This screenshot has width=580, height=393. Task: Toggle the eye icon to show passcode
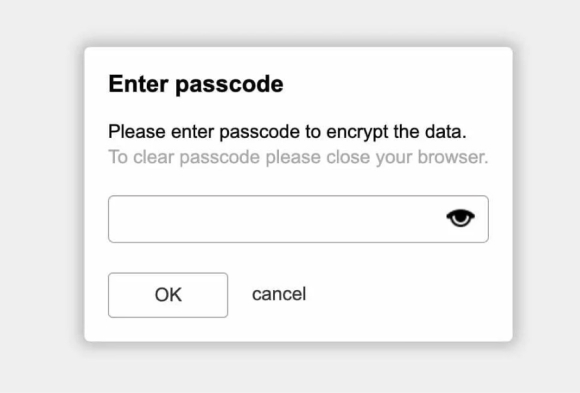461,218
